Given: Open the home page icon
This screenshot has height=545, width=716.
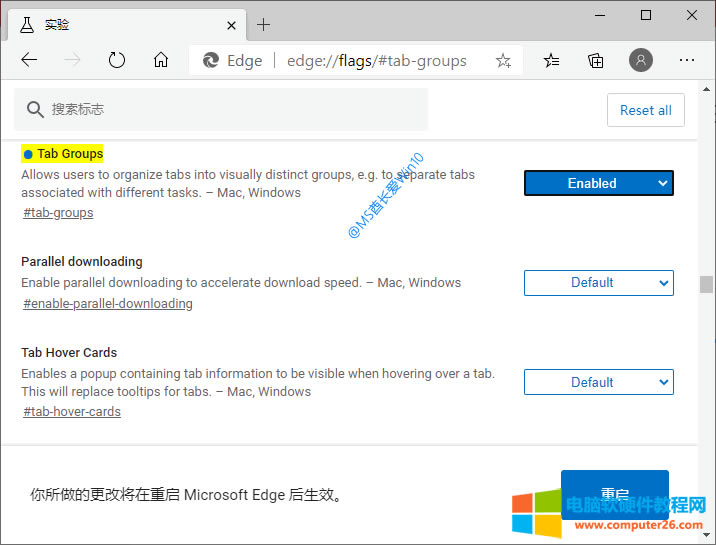Looking at the screenshot, I should pos(161,60).
